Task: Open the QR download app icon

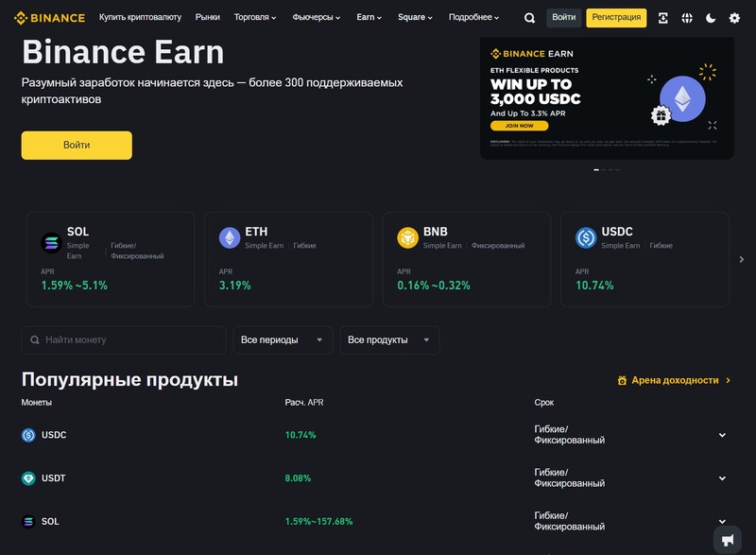Action: (x=663, y=18)
